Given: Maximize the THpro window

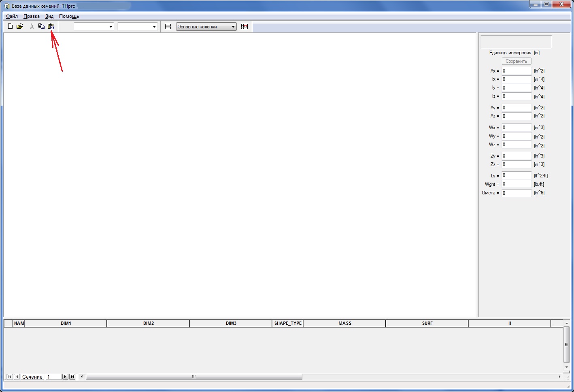Looking at the screenshot, I should [x=546, y=4].
